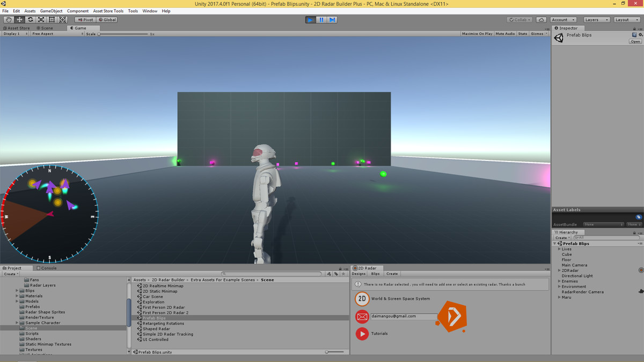Viewport: 644px width, 362px height.
Task: Click the Step frame icon
Action: tap(332, 19)
